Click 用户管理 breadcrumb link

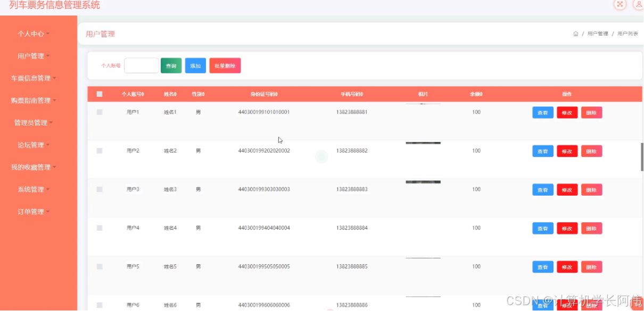pyautogui.click(x=598, y=33)
